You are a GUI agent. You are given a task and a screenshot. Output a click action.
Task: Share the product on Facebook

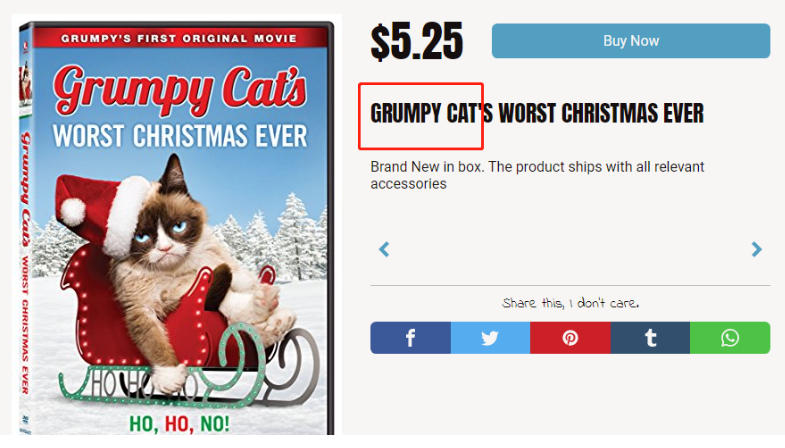tap(410, 338)
